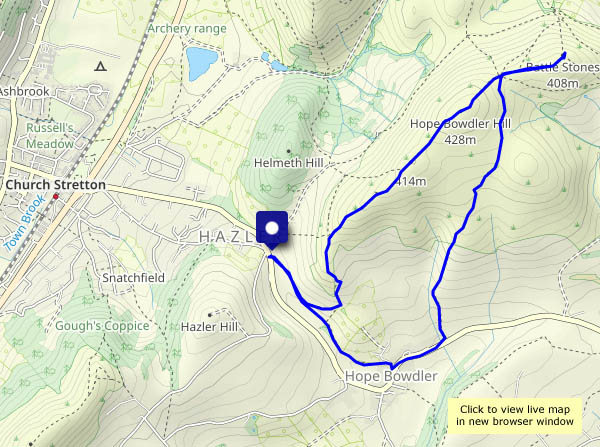Screen dimensions: 600x447
Task: Click the small pond east of Archery range
Action: point(274,63)
